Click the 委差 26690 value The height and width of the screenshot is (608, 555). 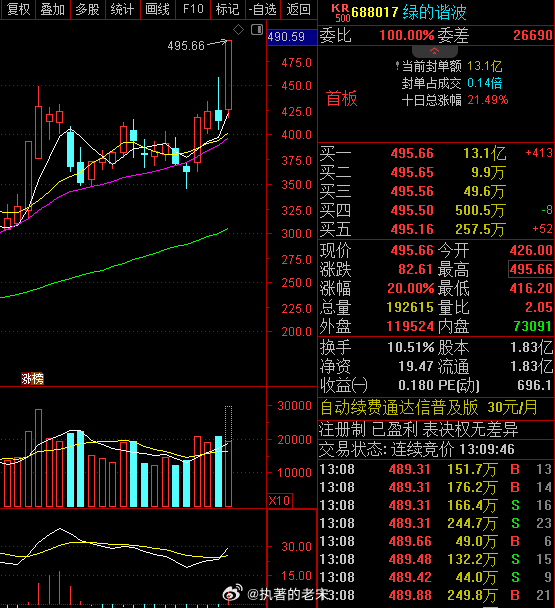point(533,35)
